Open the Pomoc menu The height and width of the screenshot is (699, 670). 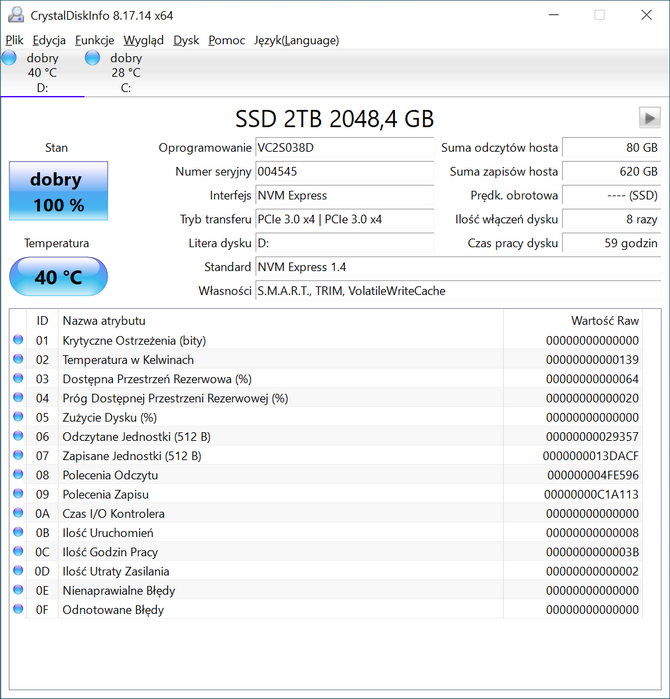[226, 41]
